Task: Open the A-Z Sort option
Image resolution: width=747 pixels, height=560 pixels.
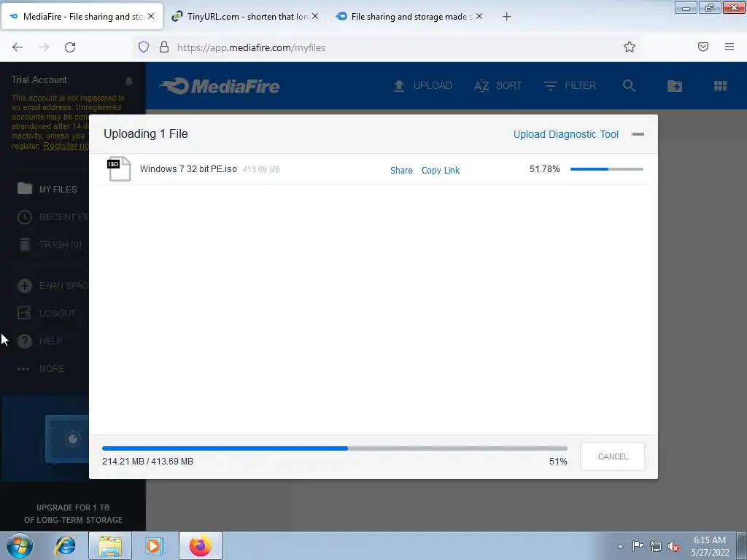Action: (x=498, y=86)
